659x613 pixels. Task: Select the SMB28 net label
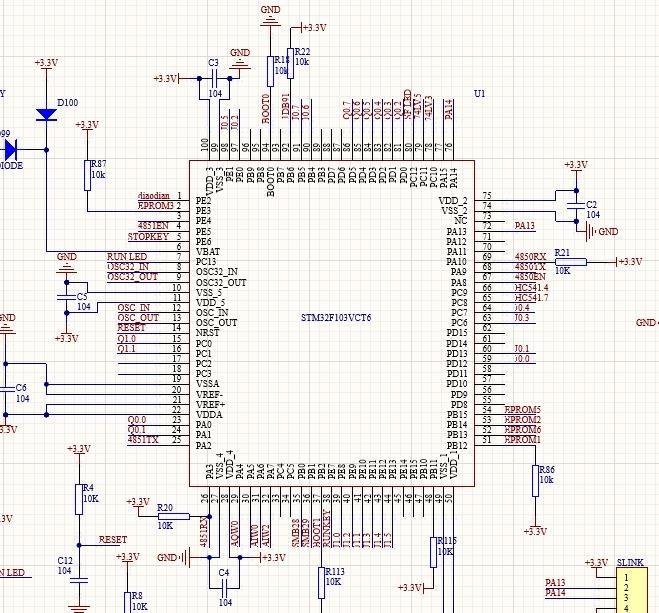pos(296,532)
